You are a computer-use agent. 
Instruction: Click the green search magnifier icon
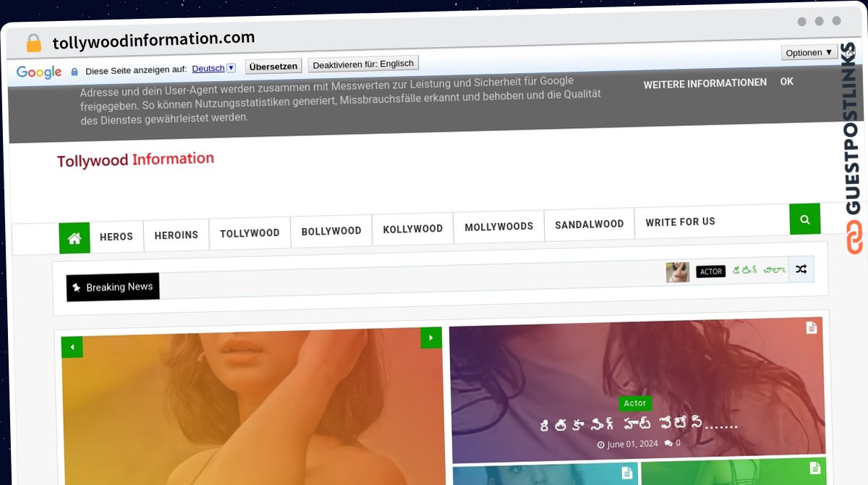pyautogui.click(x=805, y=219)
